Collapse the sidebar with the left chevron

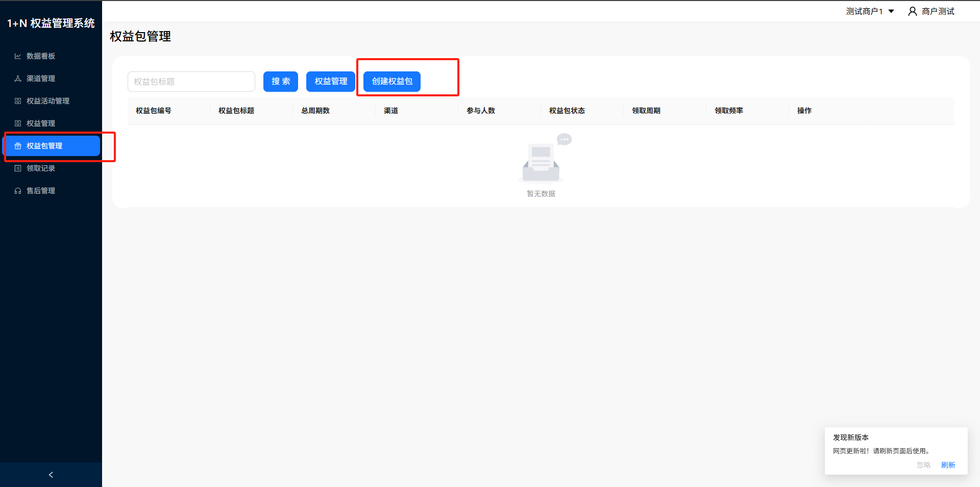pos(51,475)
